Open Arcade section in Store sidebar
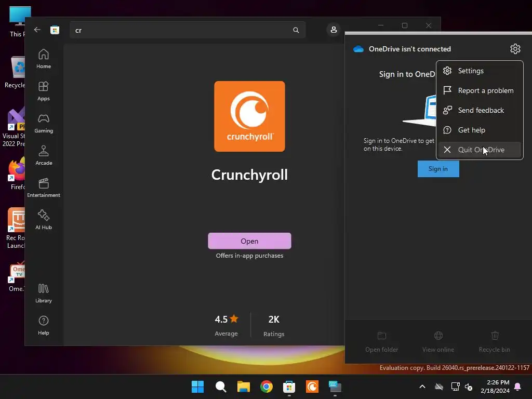This screenshot has height=399, width=532. 44,156
